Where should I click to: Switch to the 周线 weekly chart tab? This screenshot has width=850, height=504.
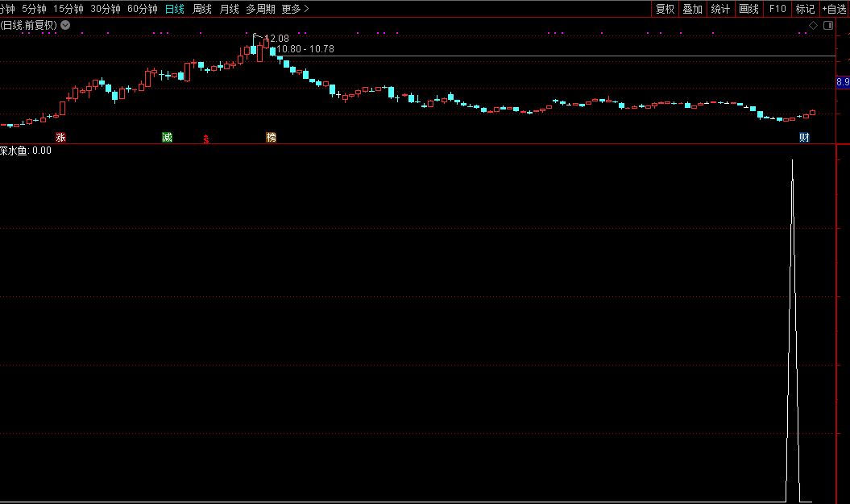click(201, 9)
